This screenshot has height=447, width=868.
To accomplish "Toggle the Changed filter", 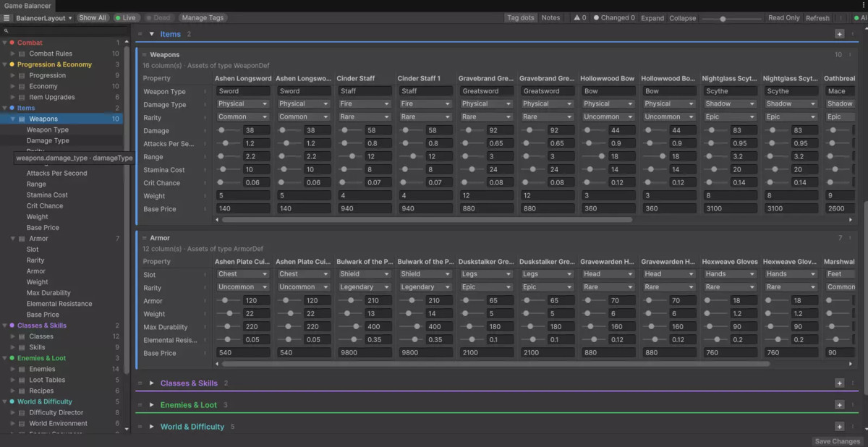I will point(614,18).
